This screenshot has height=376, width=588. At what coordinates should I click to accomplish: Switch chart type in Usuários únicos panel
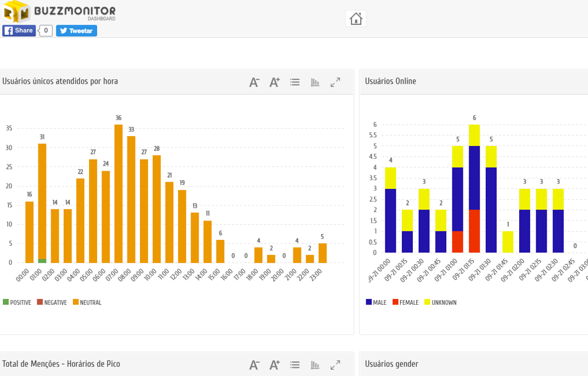point(315,82)
